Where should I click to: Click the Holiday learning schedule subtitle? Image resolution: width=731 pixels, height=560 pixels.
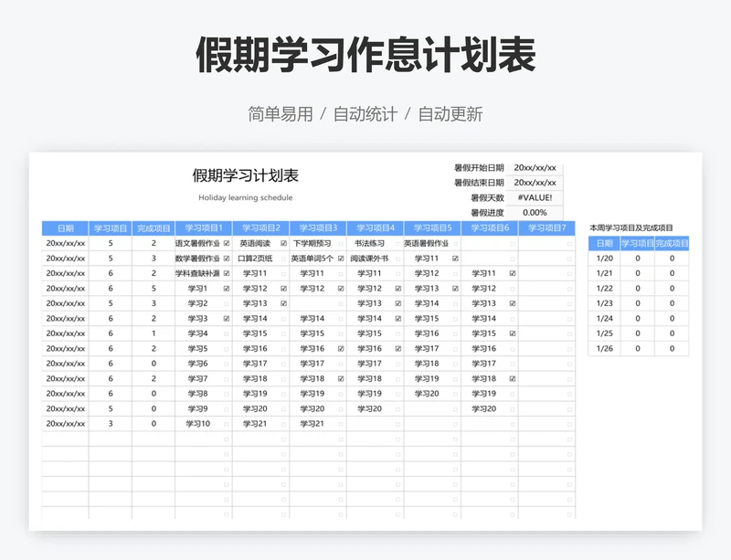[x=246, y=197]
